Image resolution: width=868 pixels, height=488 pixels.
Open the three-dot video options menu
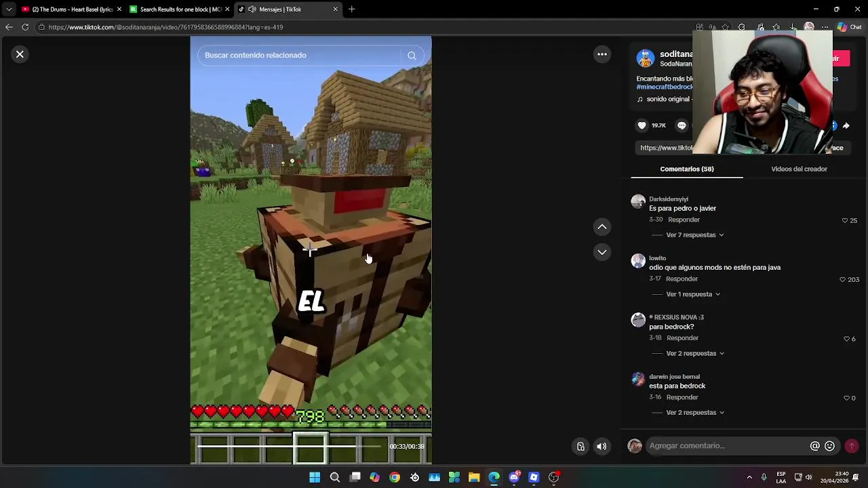602,54
